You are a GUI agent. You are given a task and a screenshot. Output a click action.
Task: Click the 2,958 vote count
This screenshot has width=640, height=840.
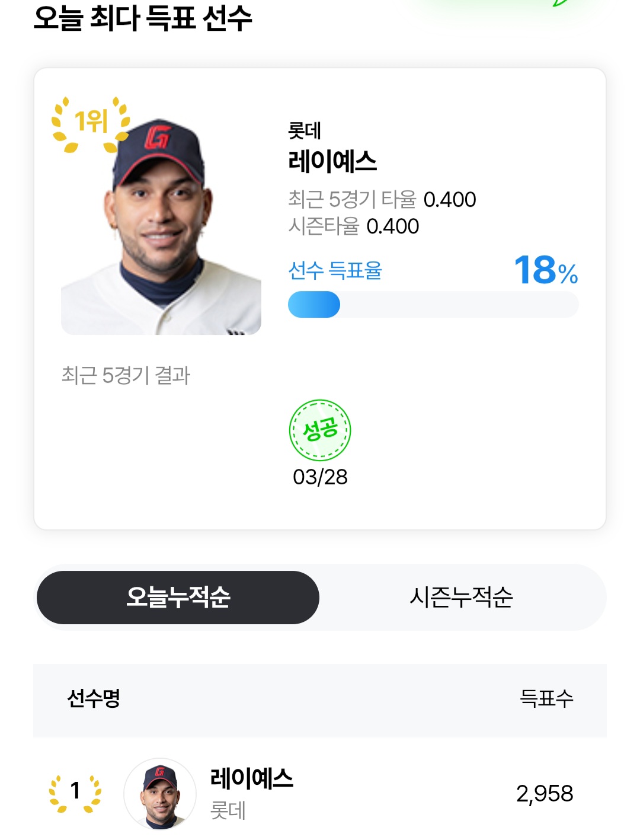point(544,794)
